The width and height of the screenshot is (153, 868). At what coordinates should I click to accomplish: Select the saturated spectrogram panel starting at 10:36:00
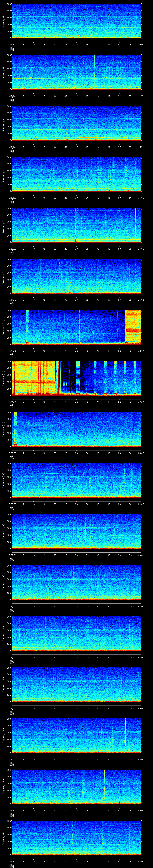point(76,378)
